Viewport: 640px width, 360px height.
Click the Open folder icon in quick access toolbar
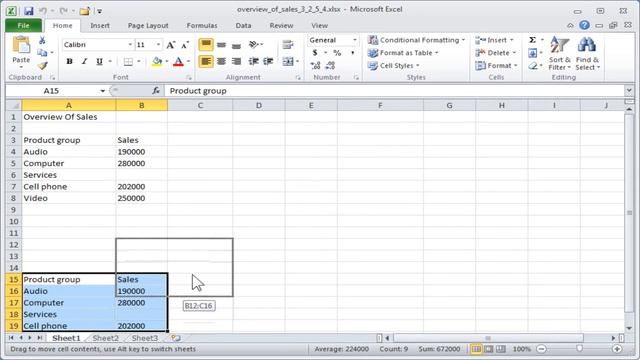84,11
